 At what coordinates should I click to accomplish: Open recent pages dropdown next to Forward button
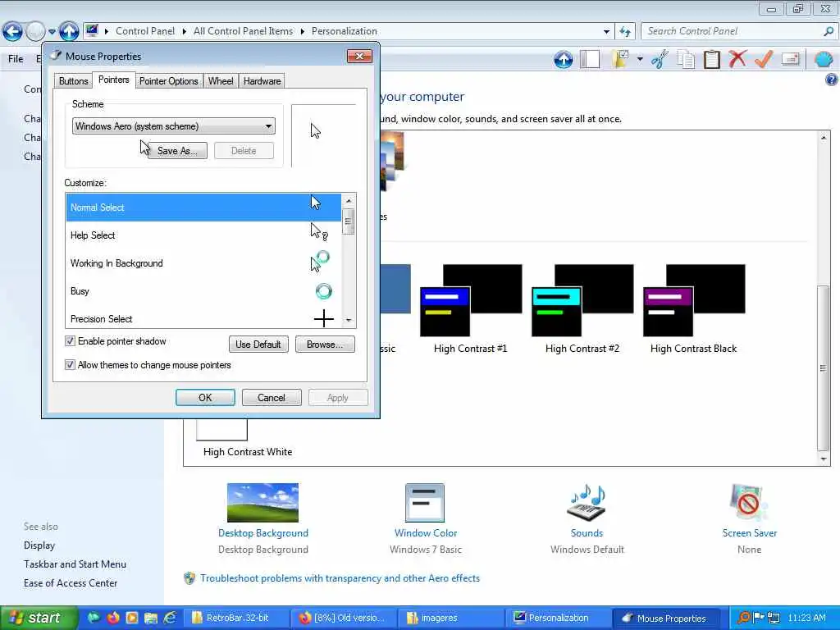point(52,32)
